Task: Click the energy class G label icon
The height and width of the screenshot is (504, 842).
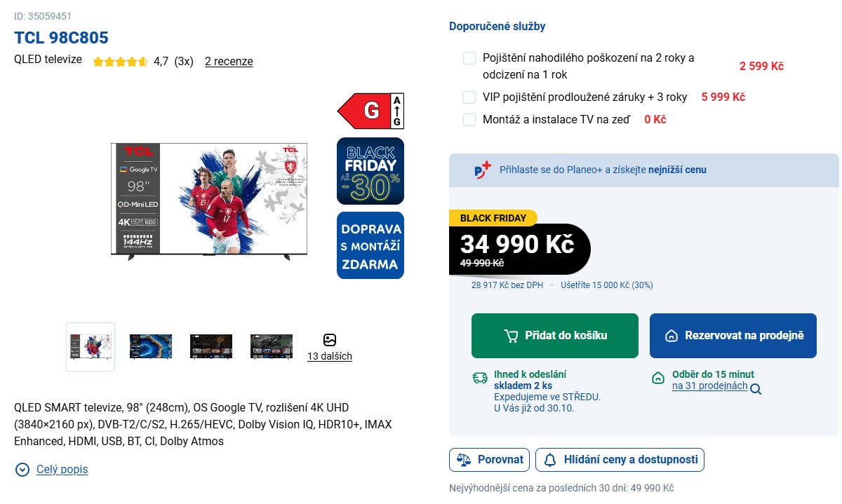Action: (x=370, y=111)
